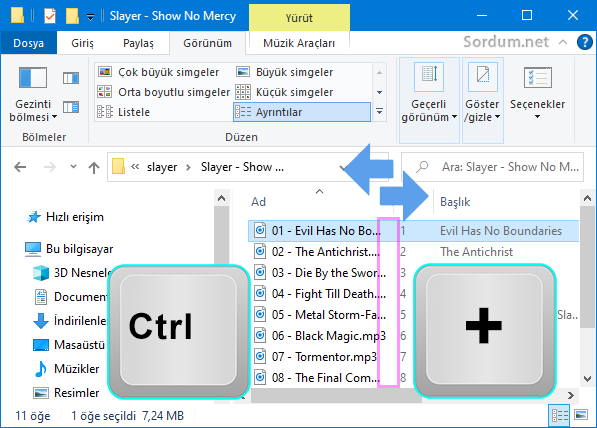Viewport: 597px width, 428px height.
Task: Switch to details view status bar icon
Action: click(560, 415)
